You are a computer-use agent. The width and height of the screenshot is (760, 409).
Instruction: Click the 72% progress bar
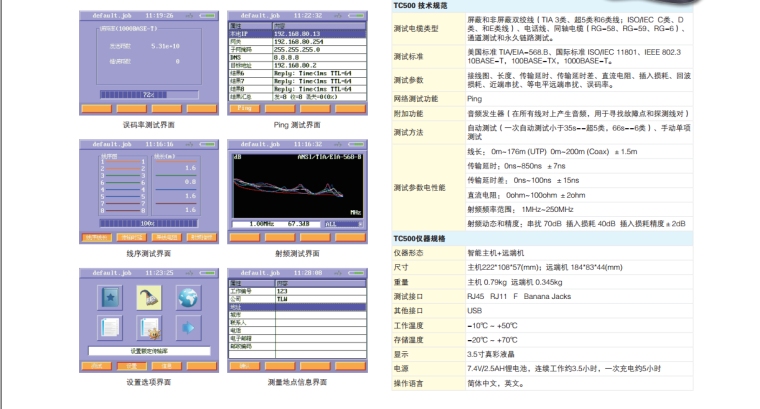[x=149, y=95]
